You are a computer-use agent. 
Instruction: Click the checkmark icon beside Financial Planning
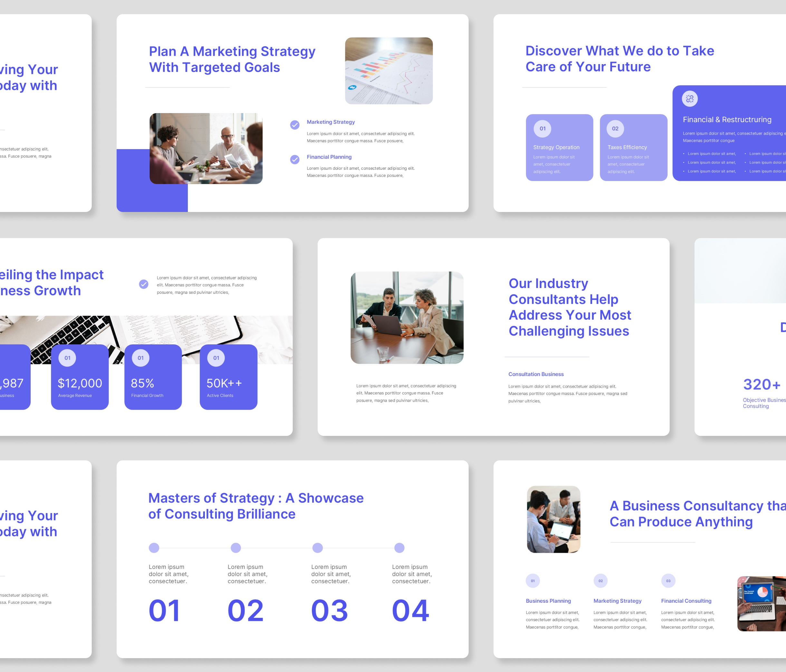tap(295, 159)
